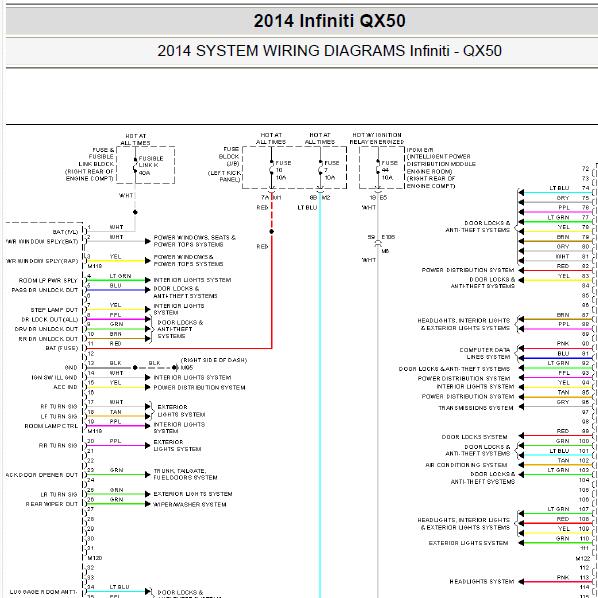Click the "DRV DR UNLOCK OUT" label
Screen dimensions: 598x598
pos(46,329)
